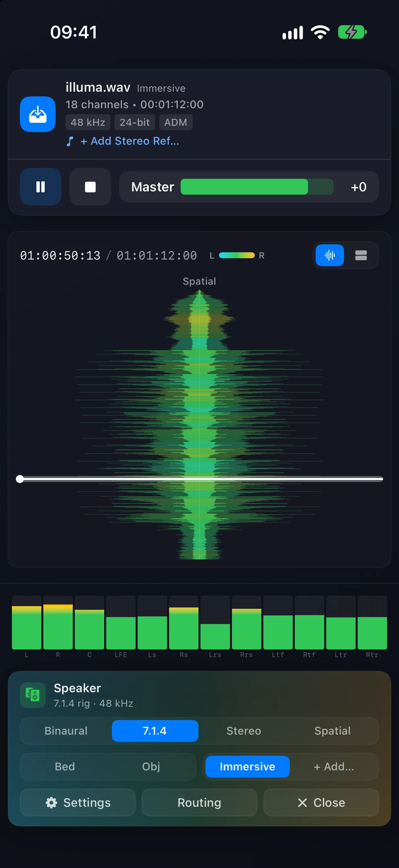The image size is (399, 868).
Task: Click the illuma.wav file name
Action: pos(98,88)
